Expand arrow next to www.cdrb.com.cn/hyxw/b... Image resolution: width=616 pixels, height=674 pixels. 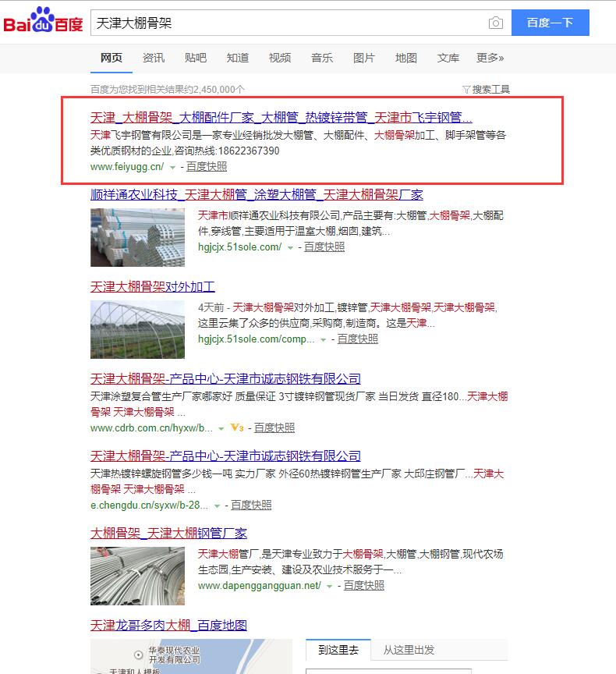tap(221, 428)
